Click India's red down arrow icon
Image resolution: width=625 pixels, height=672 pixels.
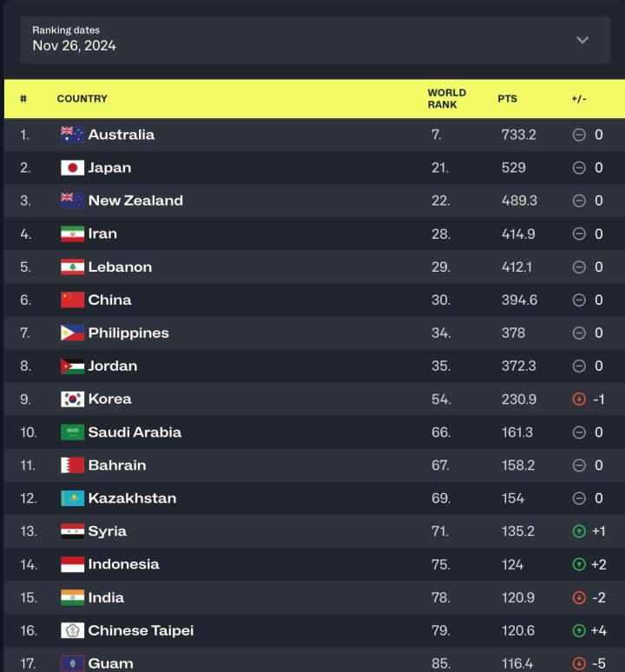(x=579, y=597)
